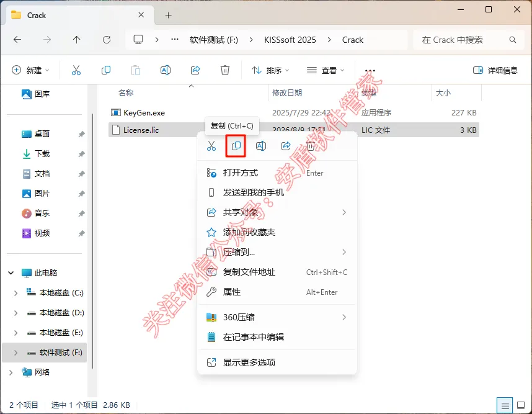The height and width of the screenshot is (414, 532).
Task: Toggle the 详细信息 details pane
Action: [x=495, y=70]
